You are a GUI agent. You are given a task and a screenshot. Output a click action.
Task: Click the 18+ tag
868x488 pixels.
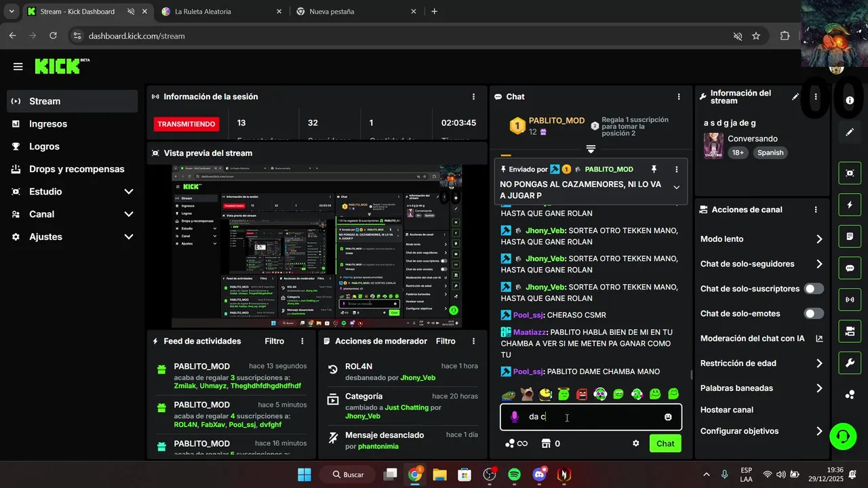tap(738, 153)
